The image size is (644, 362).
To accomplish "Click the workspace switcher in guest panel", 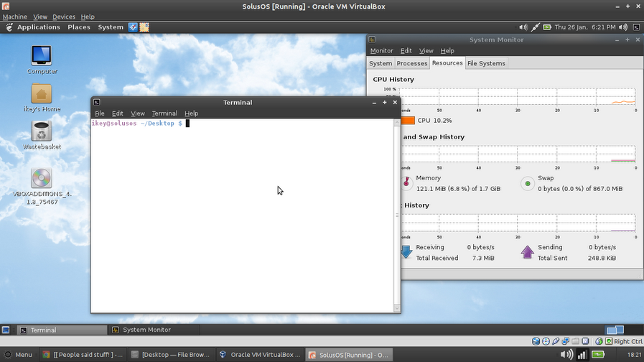I will (x=615, y=330).
